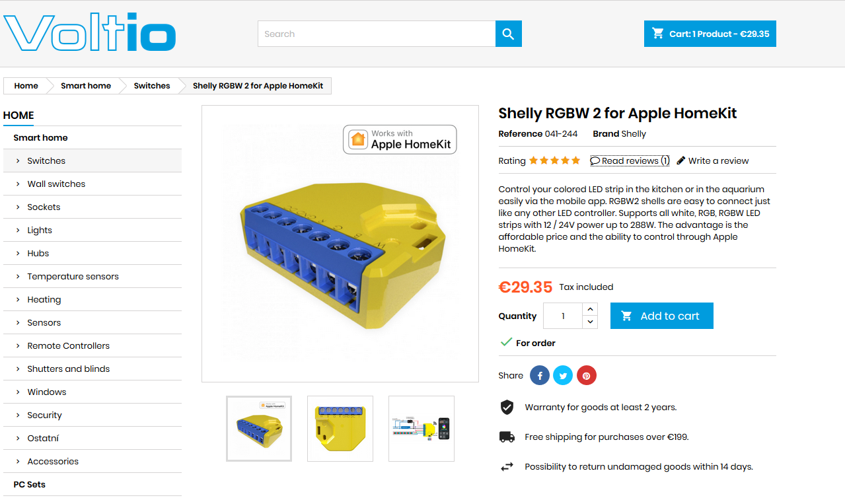Expand the Heating category chevron
The height and width of the screenshot is (504, 845).
(x=18, y=300)
